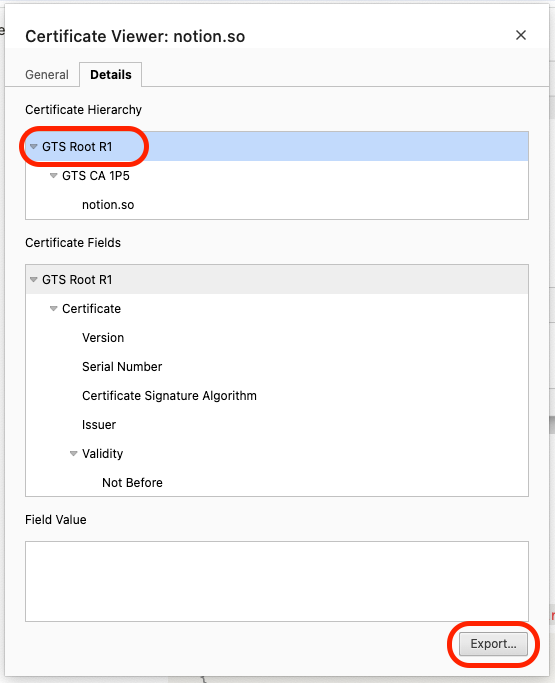
Task: Select the notion.so leaf certificate
Action: pyautogui.click(x=277, y=205)
